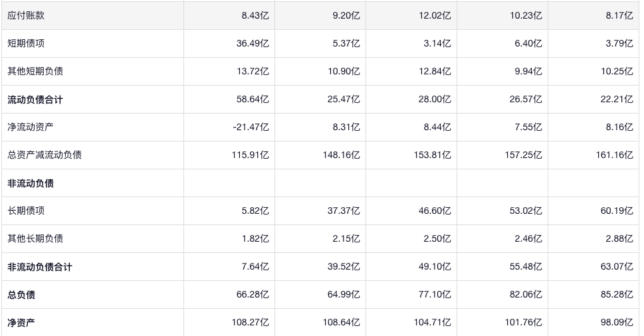Select the 12.02亿 accounts payable cell

[x=435, y=16]
